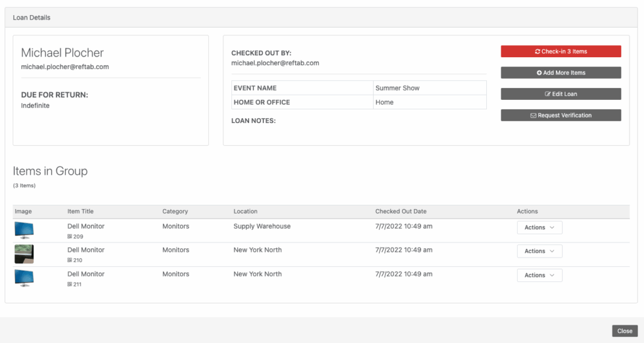644x343 pixels.
Task: Click the barcode icon beside 209
Action: click(70, 237)
